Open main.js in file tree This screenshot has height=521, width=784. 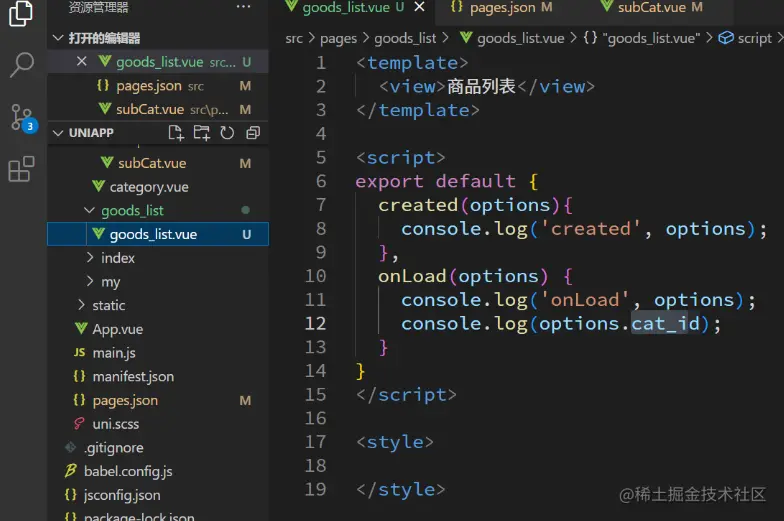[158, 352]
